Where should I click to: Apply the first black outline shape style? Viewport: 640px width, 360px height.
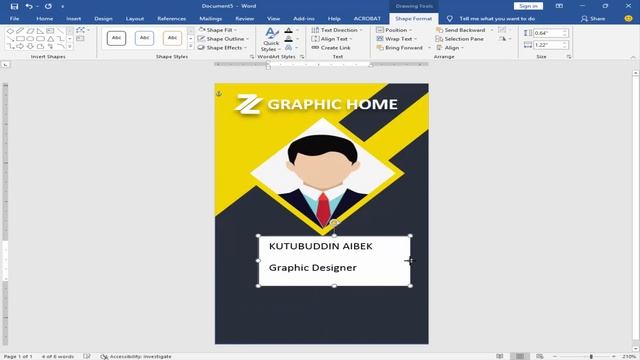pyautogui.click(x=116, y=38)
